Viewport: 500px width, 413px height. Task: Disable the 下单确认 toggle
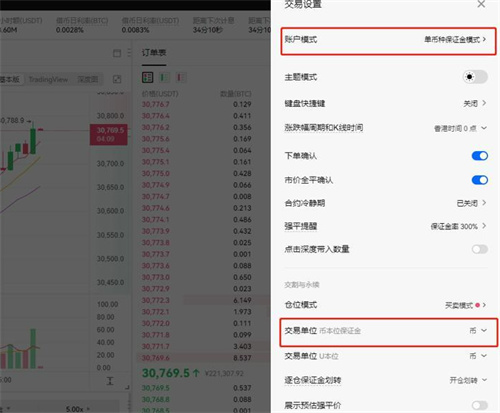point(480,156)
